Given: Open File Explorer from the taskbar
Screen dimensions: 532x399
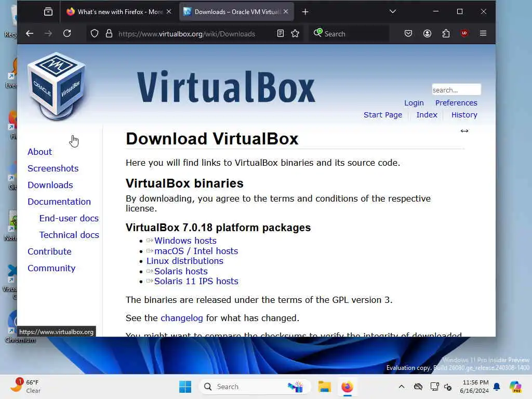Looking at the screenshot, I should 324,387.
